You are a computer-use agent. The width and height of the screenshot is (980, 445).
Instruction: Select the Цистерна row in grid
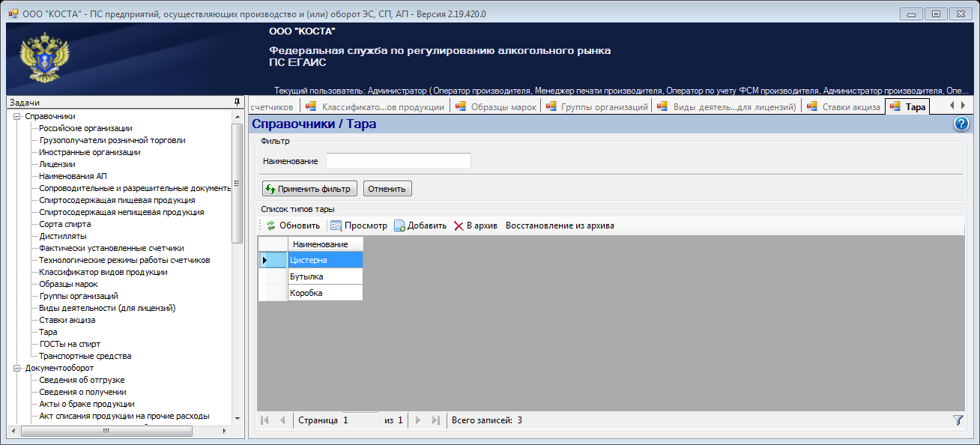coord(325,260)
